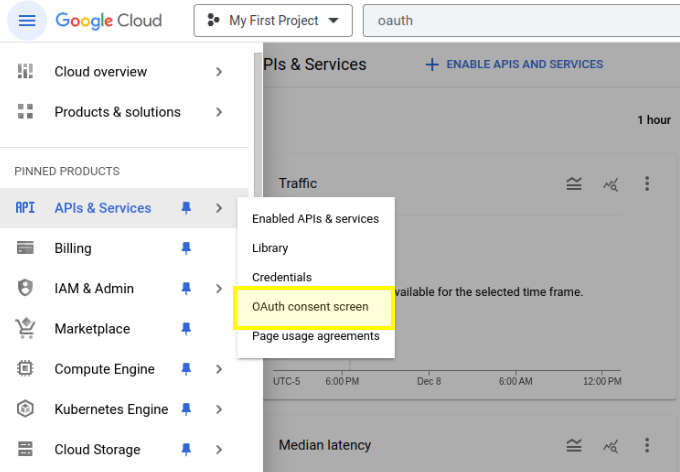Open the Marketplace navigation item
This screenshot has height=472, width=680.
[124, 328]
